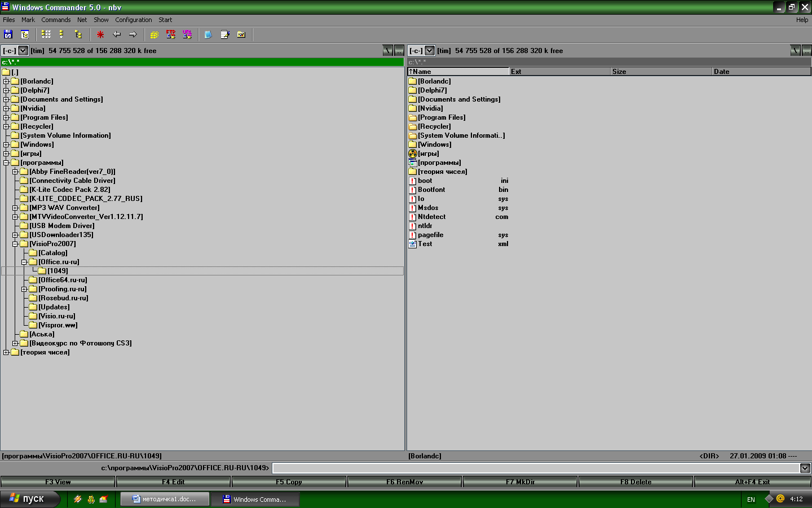The width and height of the screenshot is (812, 508).
Task: Go forward using the right arrow icon
Action: click(x=133, y=34)
